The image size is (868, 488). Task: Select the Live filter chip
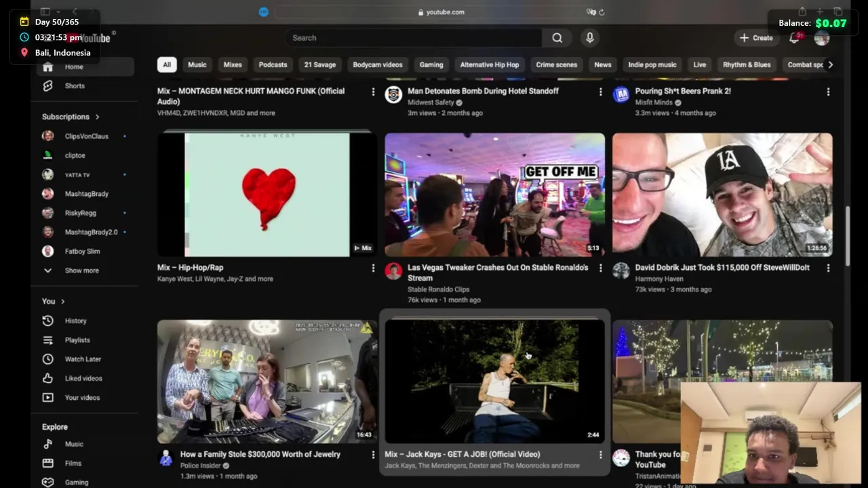coord(700,65)
